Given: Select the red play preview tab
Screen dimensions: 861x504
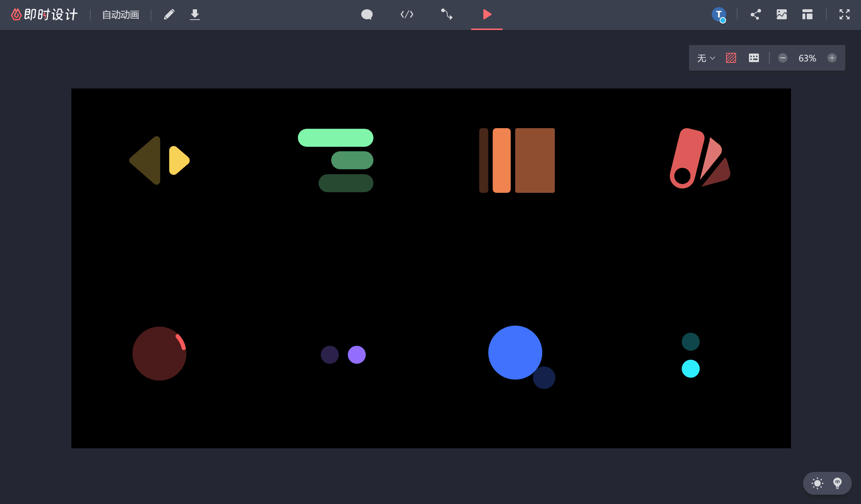Looking at the screenshot, I should [487, 15].
